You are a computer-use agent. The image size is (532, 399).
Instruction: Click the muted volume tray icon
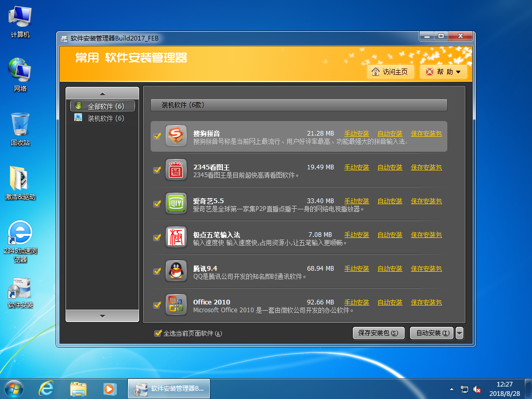(477, 390)
